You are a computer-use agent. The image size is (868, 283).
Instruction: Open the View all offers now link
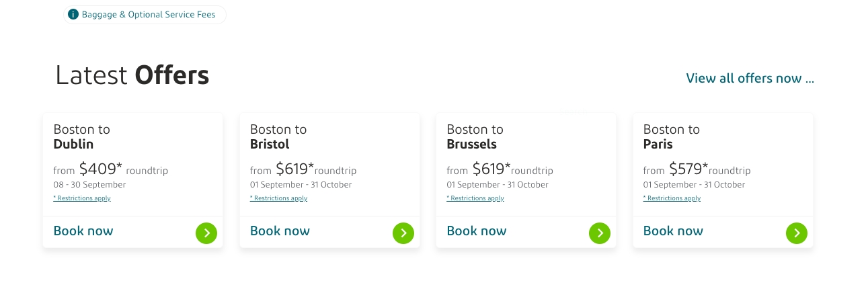(x=750, y=78)
